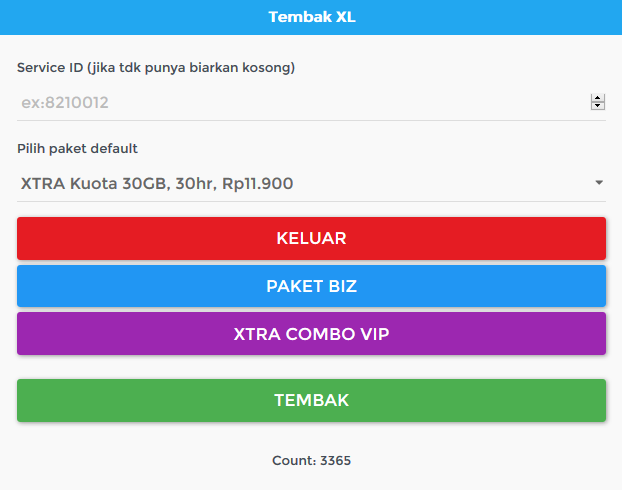Select the PAKET BIZ button
Screen dimensions: 622x490
coord(311,286)
